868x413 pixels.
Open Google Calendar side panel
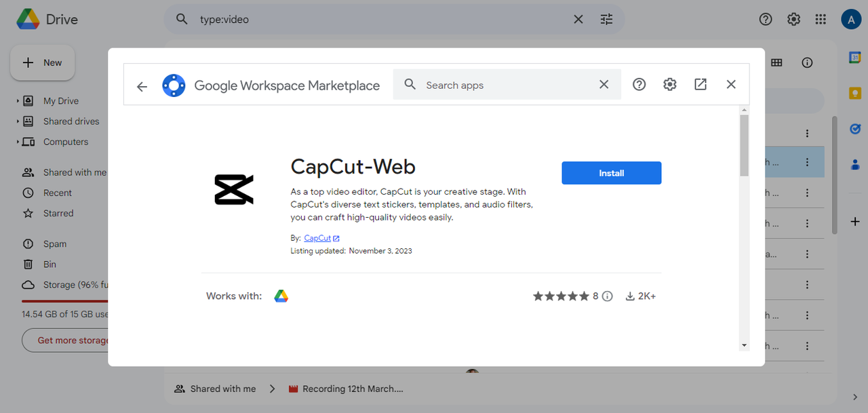tap(855, 58)
